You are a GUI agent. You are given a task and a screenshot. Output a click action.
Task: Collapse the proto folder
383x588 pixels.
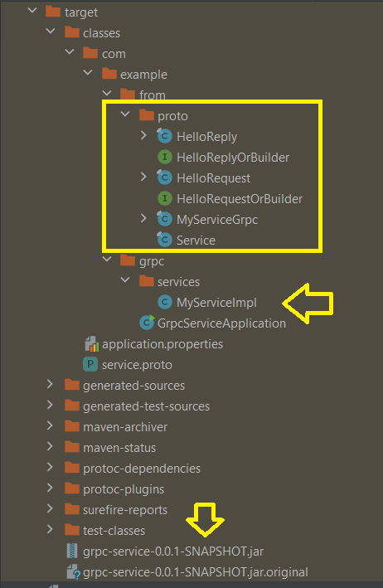[125, 114]
